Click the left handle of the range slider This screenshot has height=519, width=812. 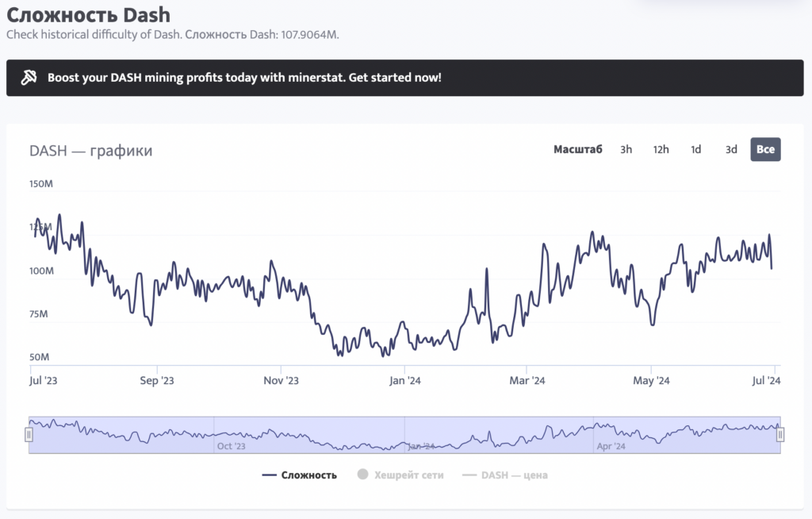(29, 434)
